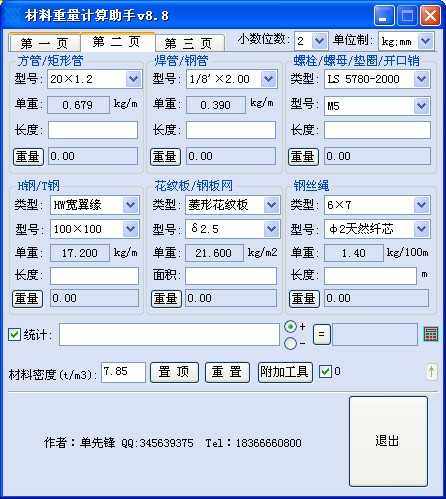Click the 材料密度 field showing 7.85
Screen dimensions: 446x499
[123, 372]
